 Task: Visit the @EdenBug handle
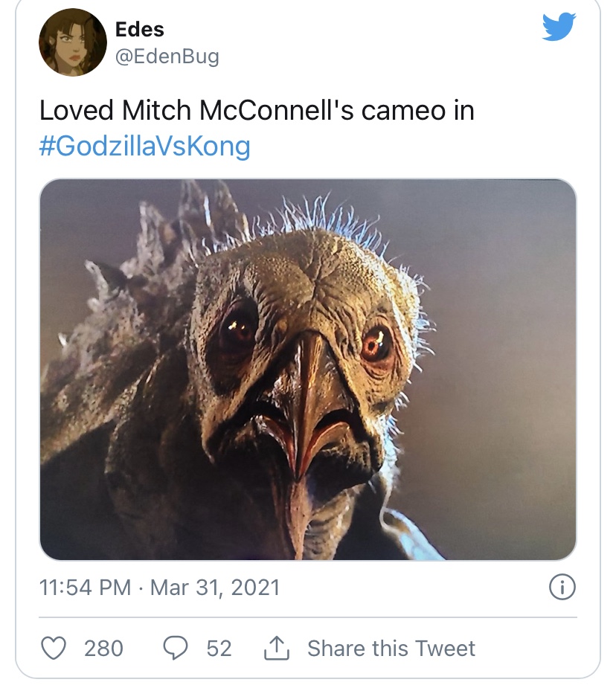(167, 56)
